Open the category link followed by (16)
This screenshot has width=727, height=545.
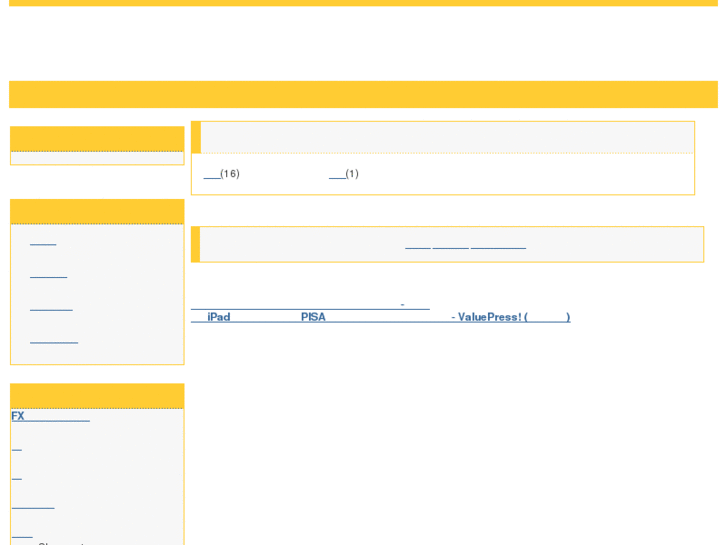click(212, 174)
